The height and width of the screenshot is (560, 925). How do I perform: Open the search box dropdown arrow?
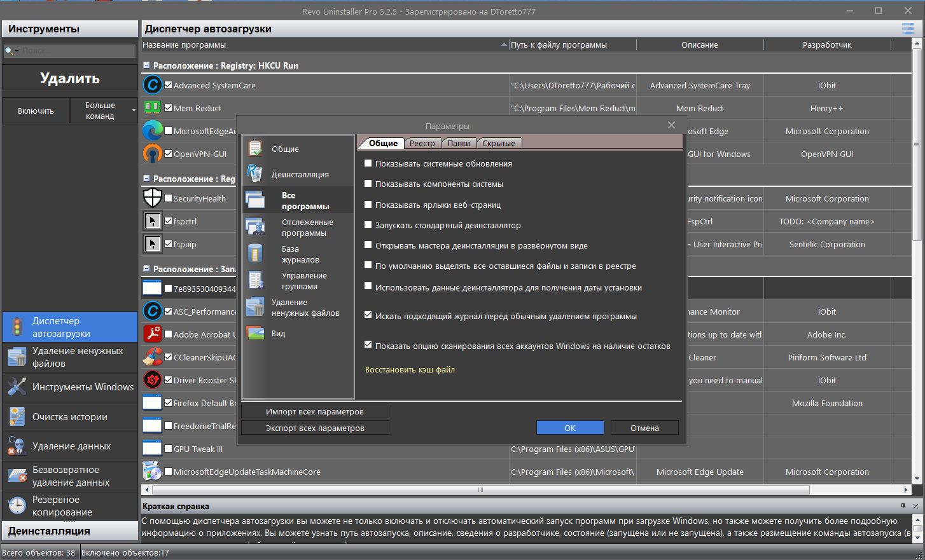click(x=17, y=51)
